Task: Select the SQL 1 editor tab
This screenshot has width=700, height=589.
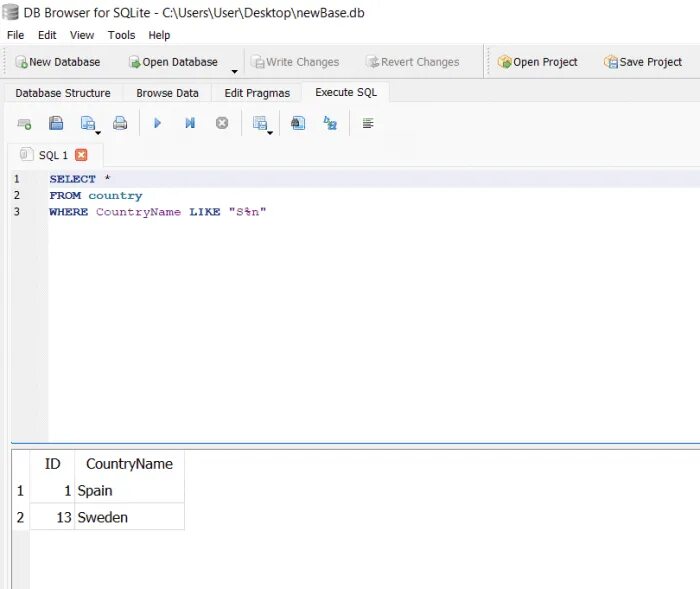Action: [53, 155]
